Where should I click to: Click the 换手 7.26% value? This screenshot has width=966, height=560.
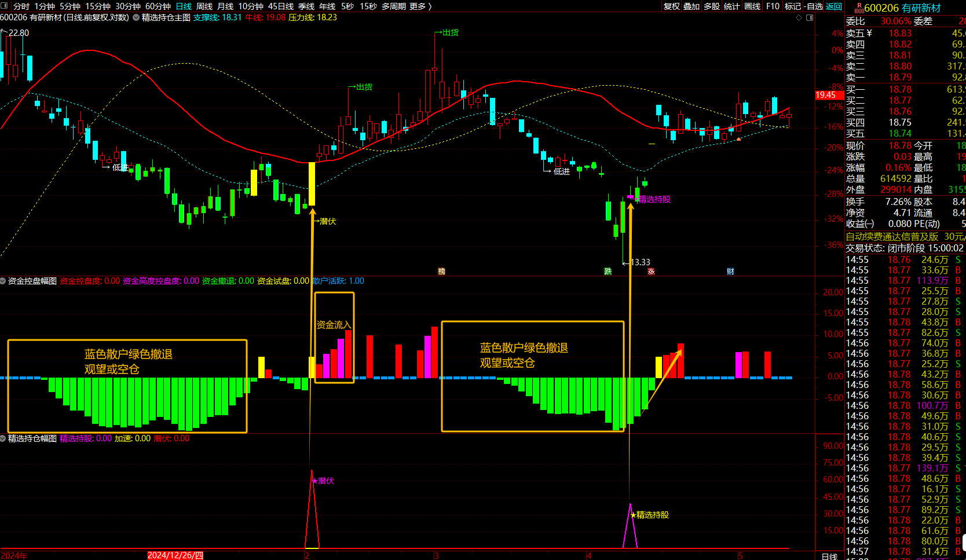pos(898,202)
